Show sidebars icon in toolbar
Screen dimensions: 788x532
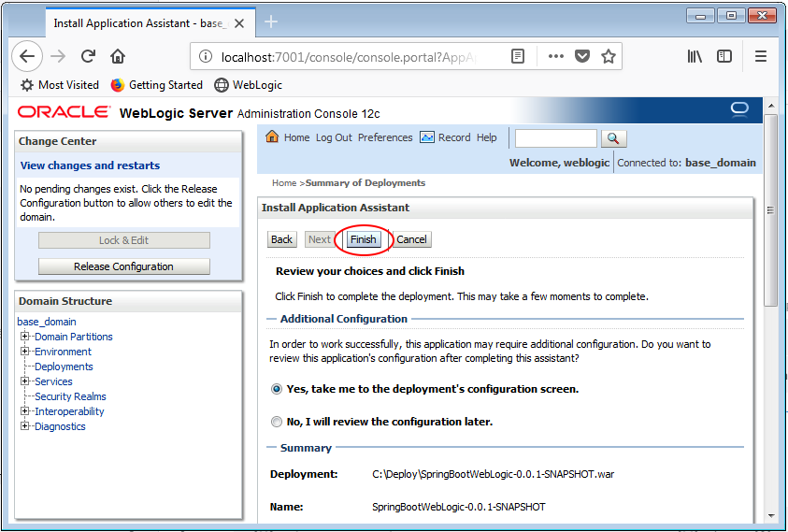pos(724,56)
